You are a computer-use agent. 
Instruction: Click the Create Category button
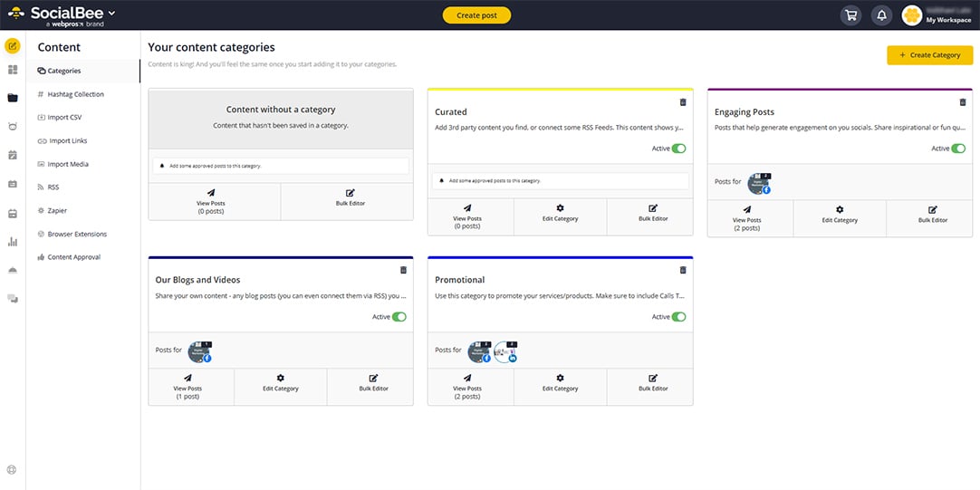929,55
